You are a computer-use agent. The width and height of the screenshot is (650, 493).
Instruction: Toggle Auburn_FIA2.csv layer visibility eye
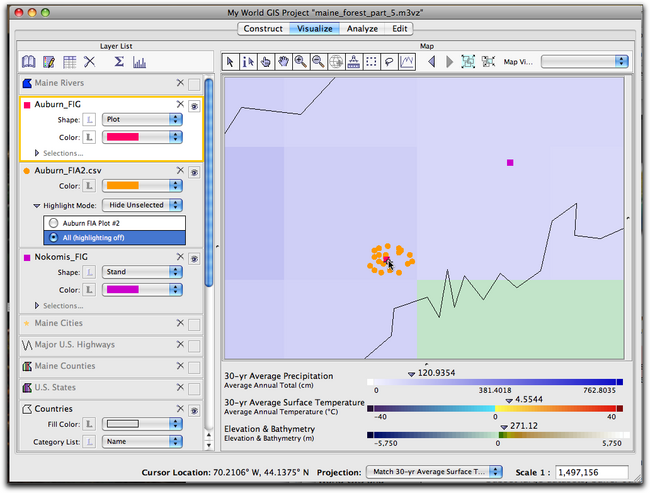(x=194, y=172)
